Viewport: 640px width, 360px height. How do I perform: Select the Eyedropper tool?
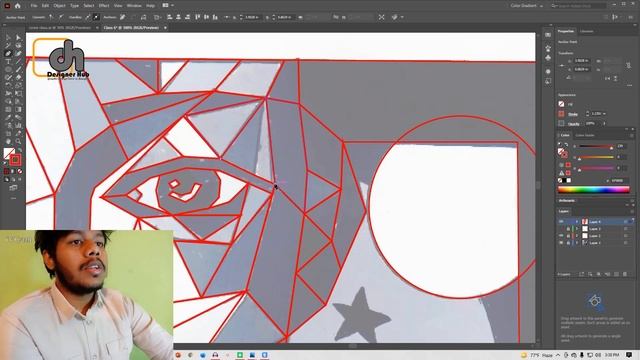[8, 118]
